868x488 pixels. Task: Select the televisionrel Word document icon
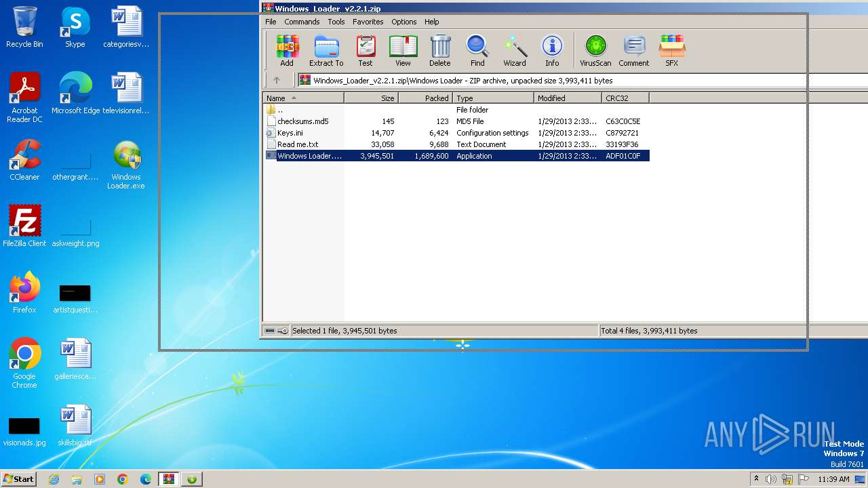coord(126,94)
